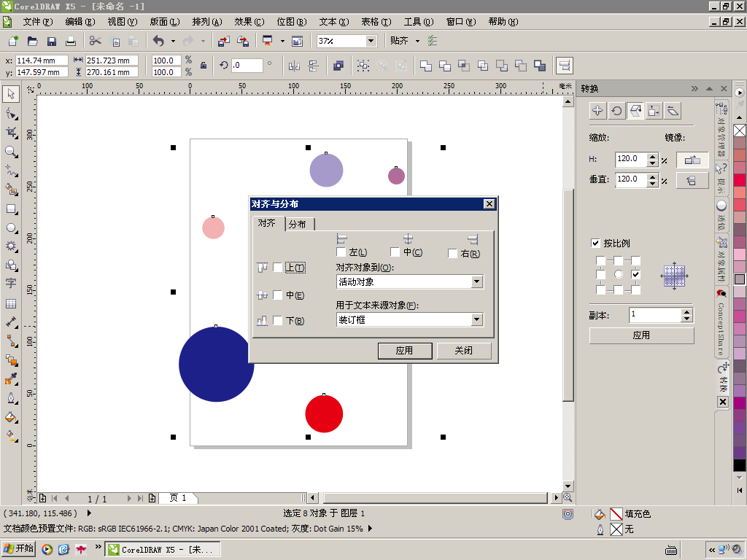Click the Weld shaping icon in property bar
The height and width of the screenshot is (560, 747).
coord(426,66)
